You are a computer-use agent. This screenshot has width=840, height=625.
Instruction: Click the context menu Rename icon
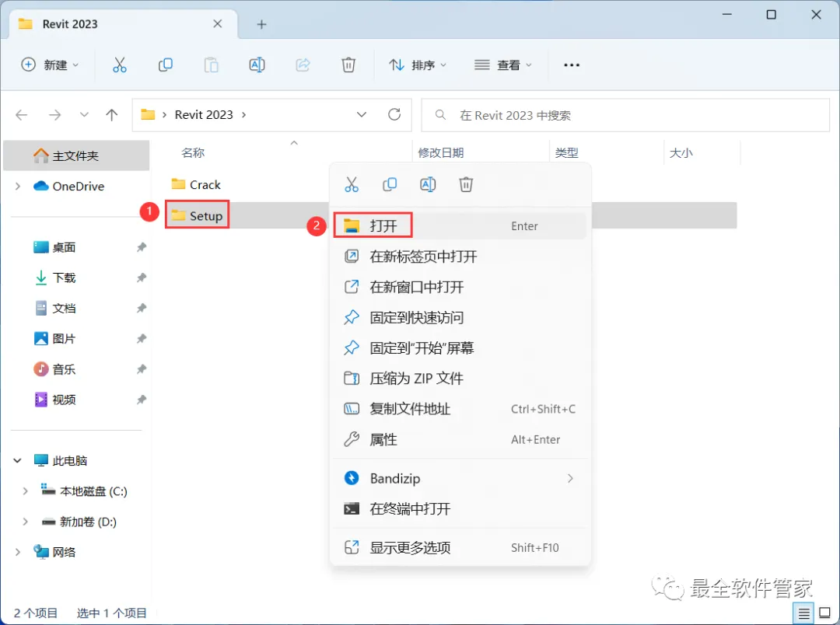[428, 185]
